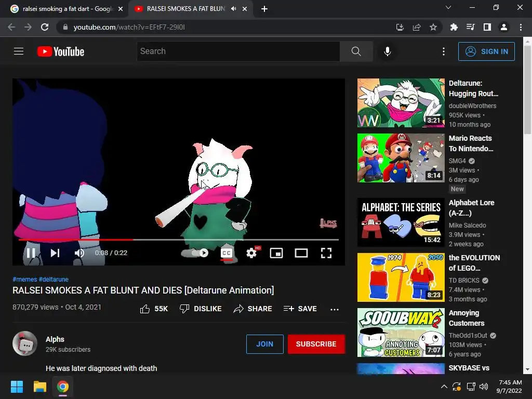Toggle the autoplay switch
532x399 pixels.
[x=195, y=253]
